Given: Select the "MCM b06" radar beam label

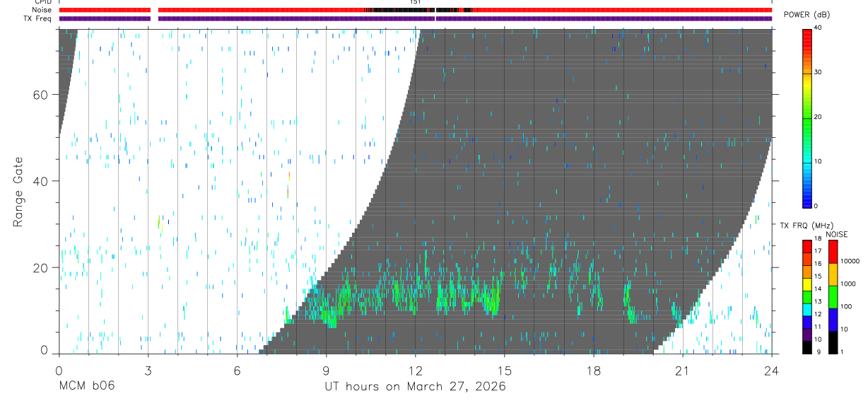Looking at the screenshot, I should 86,387.
